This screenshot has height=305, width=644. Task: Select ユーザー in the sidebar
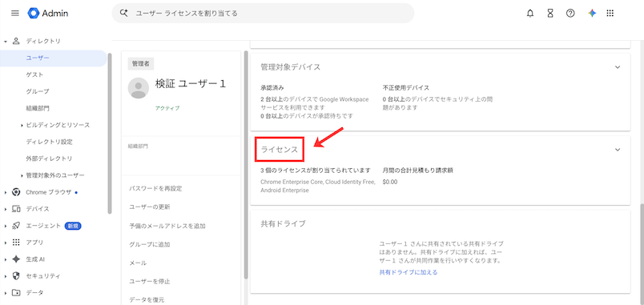pos(54,58)
